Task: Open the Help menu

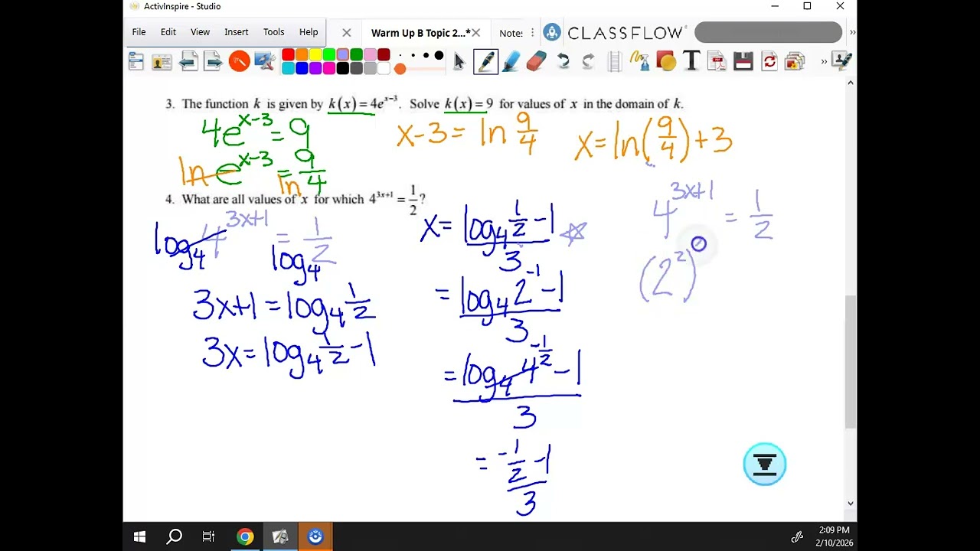Action: 309,32
